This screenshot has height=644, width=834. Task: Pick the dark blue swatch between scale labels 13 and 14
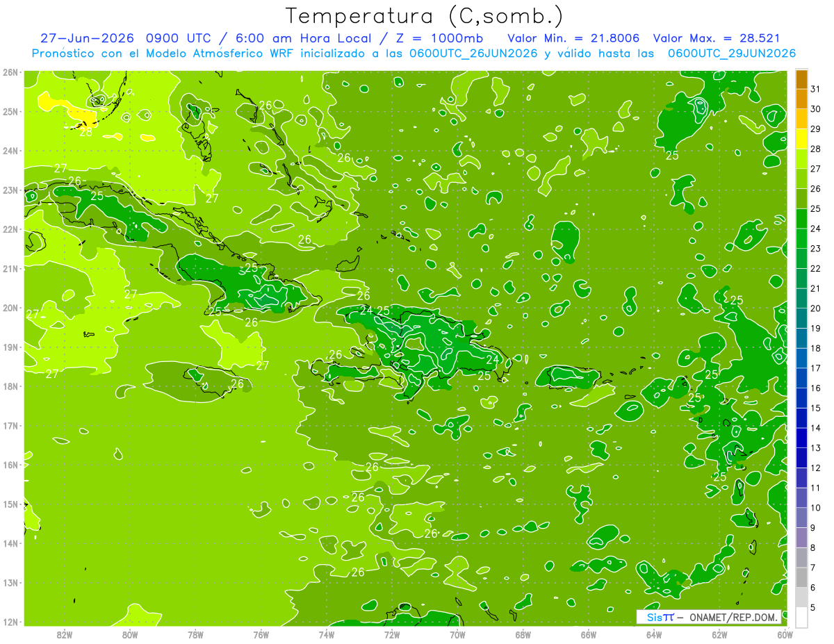[x=801, y=438]
